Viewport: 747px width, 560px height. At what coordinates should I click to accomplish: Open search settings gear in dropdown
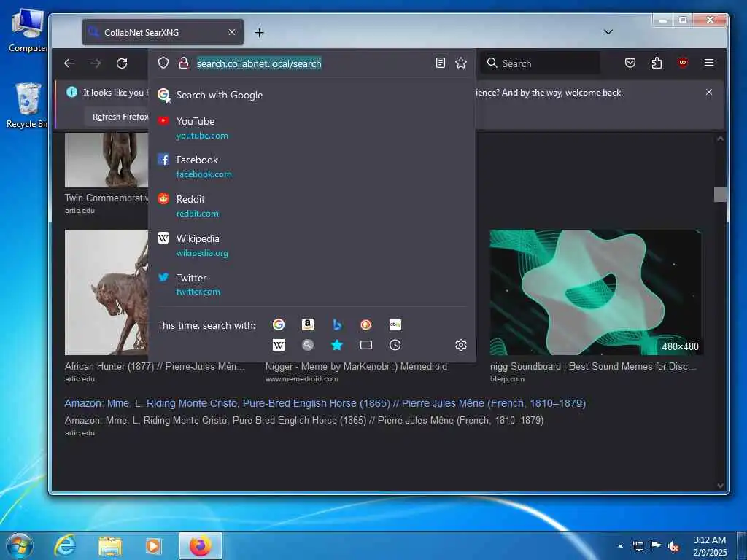pos(461,345)
